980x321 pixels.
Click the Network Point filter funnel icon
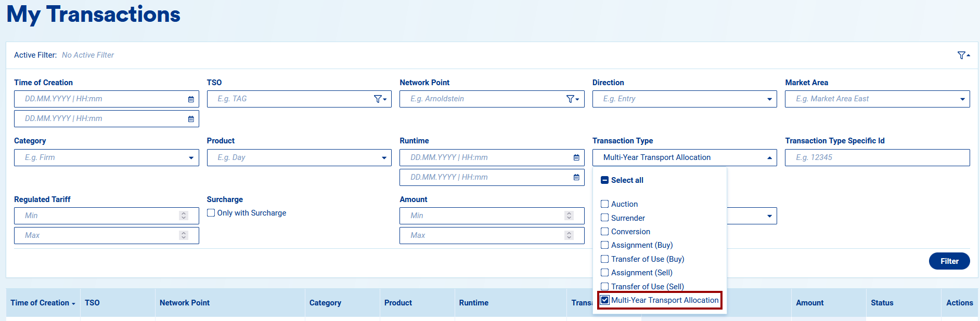(573, 99)
